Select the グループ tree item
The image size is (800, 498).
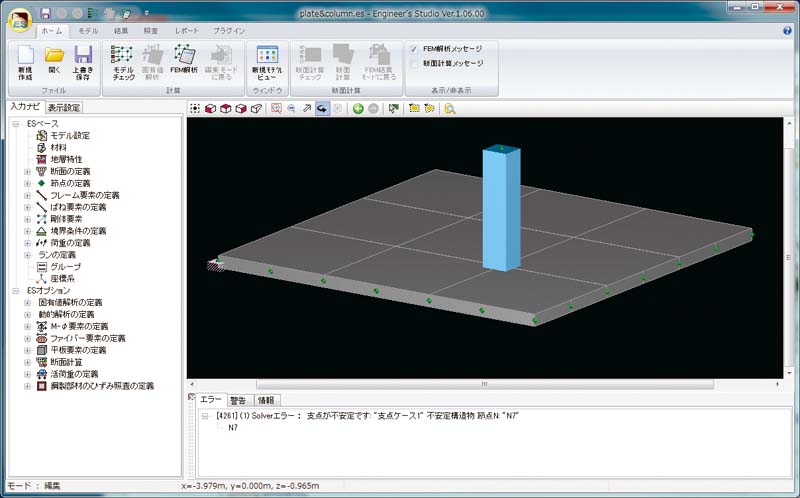65,267
